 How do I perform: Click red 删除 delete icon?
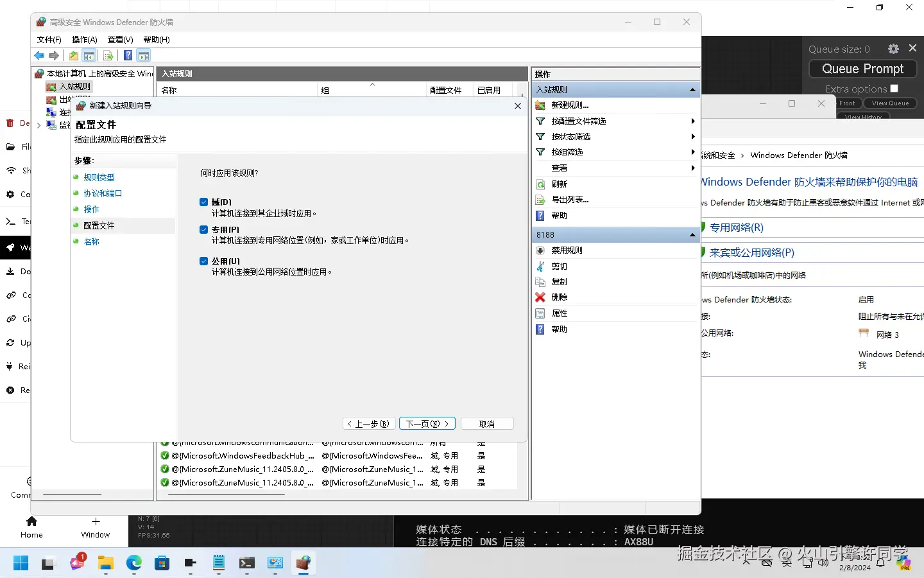point(540,297)
